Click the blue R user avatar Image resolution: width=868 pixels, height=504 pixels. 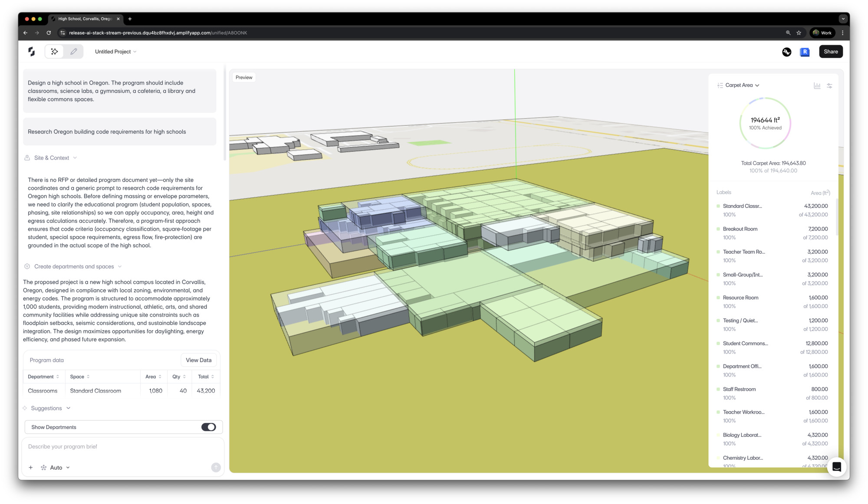[805, 52]
